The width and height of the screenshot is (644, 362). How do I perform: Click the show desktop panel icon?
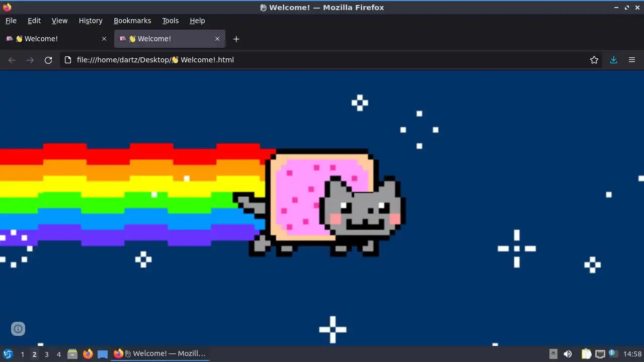tap(103, 354)
